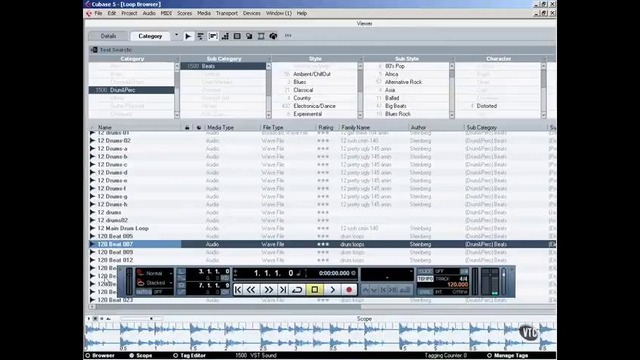Open the Category column header dropdown
640x360 pixels.
coord(177,59)
